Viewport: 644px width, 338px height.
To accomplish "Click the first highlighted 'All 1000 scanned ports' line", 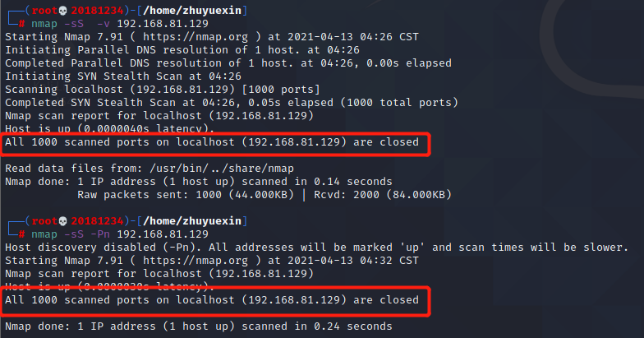I will pos(212,142).
